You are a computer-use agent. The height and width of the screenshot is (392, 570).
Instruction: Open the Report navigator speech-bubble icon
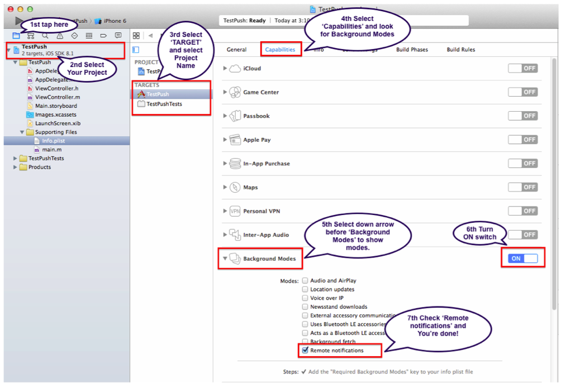[x=118, y=36]
